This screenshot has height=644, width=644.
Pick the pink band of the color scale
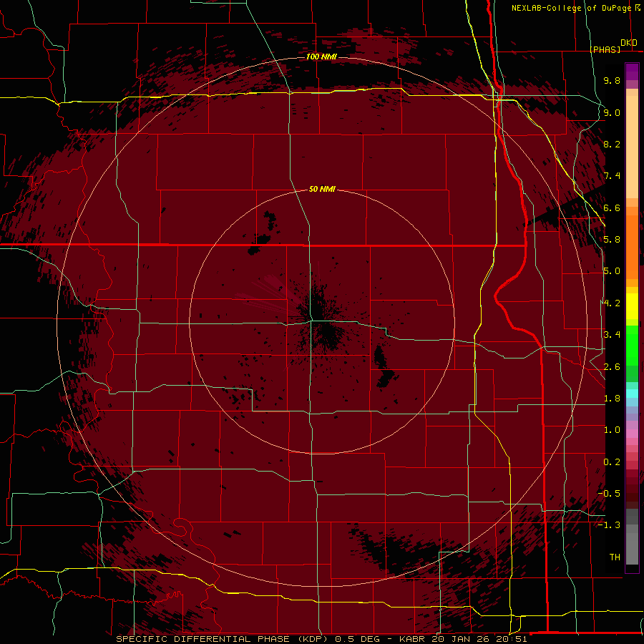(632, 434)
